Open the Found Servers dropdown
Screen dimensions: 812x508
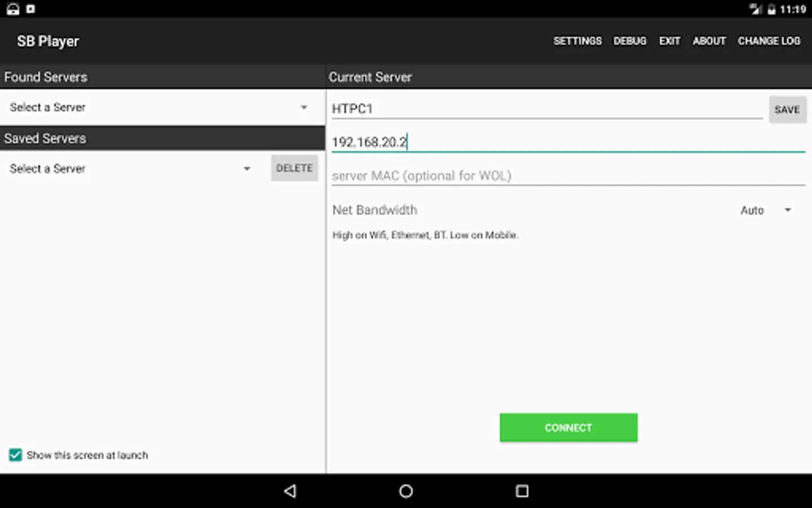tap(162, 107)
